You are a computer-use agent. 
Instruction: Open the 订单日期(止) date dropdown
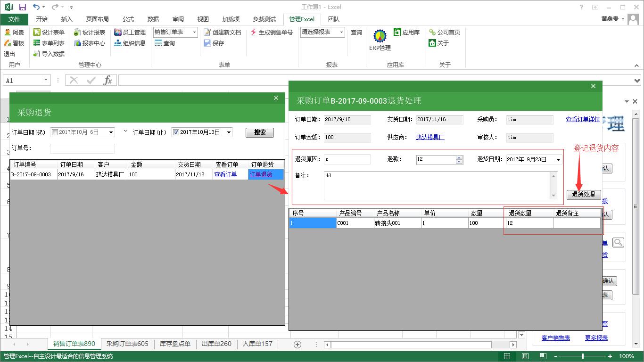pos(229,132)
